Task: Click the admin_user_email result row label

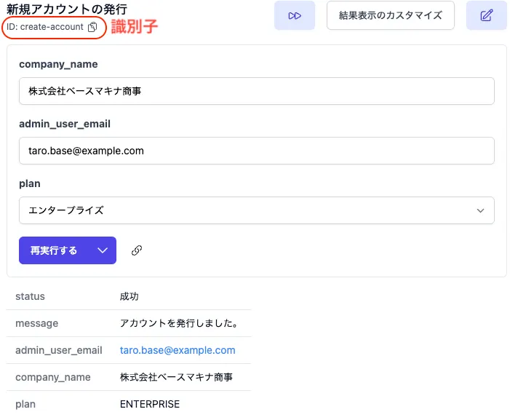Action: [58, 350]
